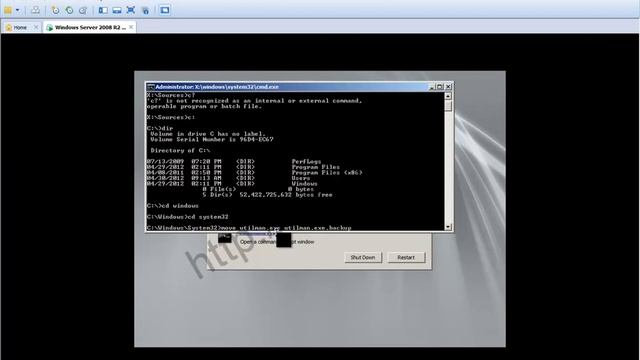The width and height of the screenshot is (640, 360).
Task: Click the 'Program Files (x86)' directory entry
Action: point(327,173)
